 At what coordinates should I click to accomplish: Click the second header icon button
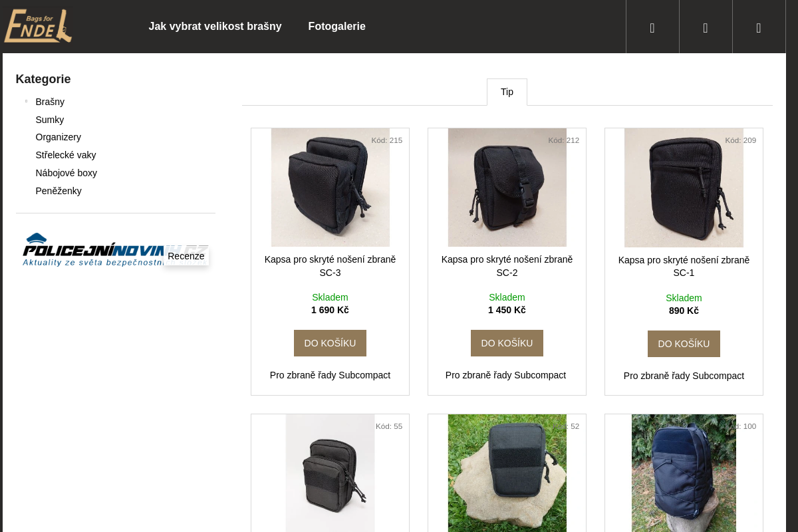pyautogui.click(x=706, y=27)
